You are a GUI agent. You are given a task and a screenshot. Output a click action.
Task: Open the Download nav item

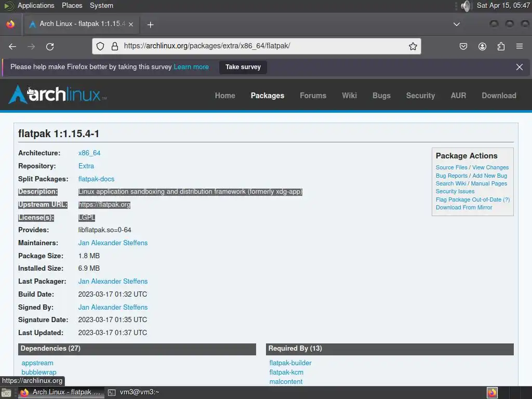pos(499,96)
